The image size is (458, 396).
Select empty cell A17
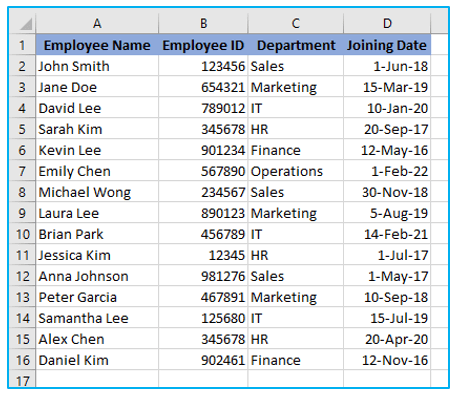tap(97, 379)
